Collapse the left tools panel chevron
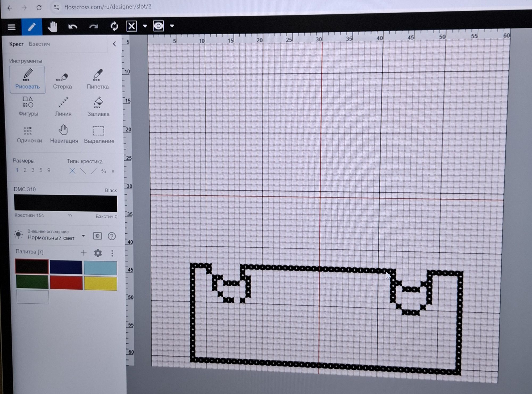The width and height of the screenshot is (532, 394). [115, 44]
